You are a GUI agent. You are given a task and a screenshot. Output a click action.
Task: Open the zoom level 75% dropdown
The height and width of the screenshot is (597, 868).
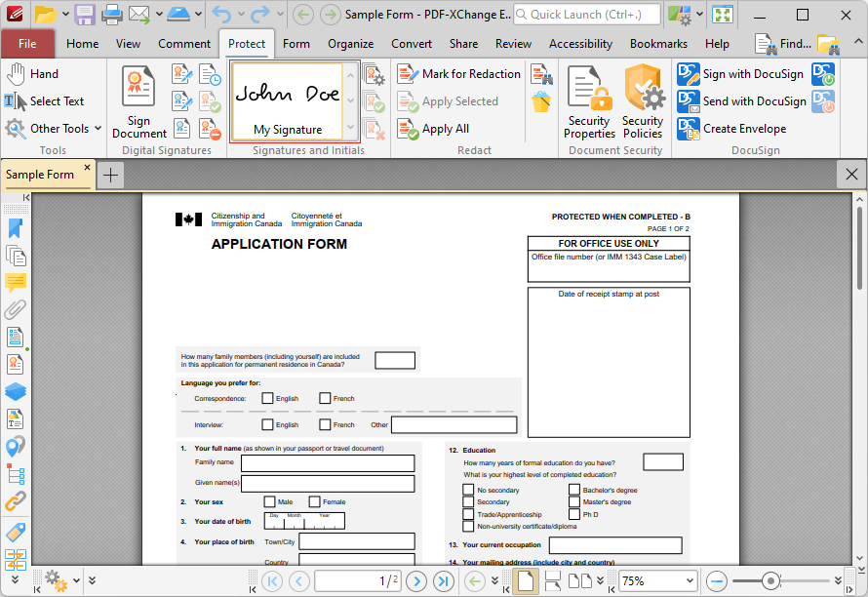(x=690, y=581)
